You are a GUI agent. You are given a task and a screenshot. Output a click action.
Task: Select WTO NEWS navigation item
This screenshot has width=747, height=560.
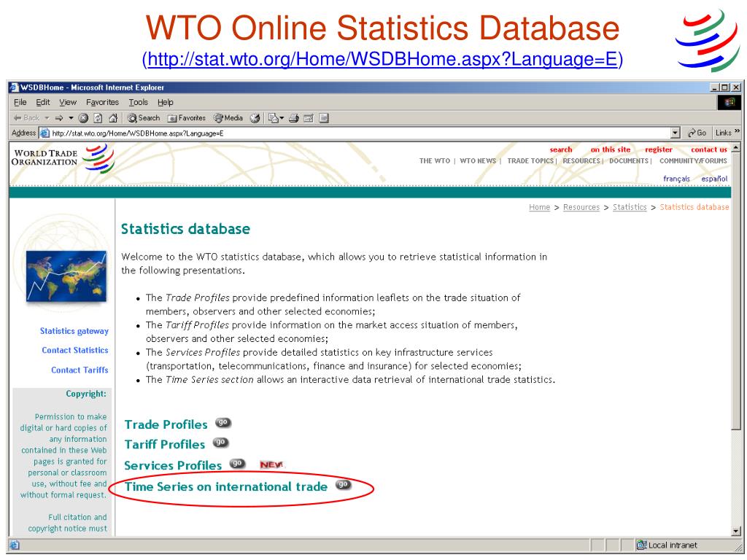pos(478,161)
